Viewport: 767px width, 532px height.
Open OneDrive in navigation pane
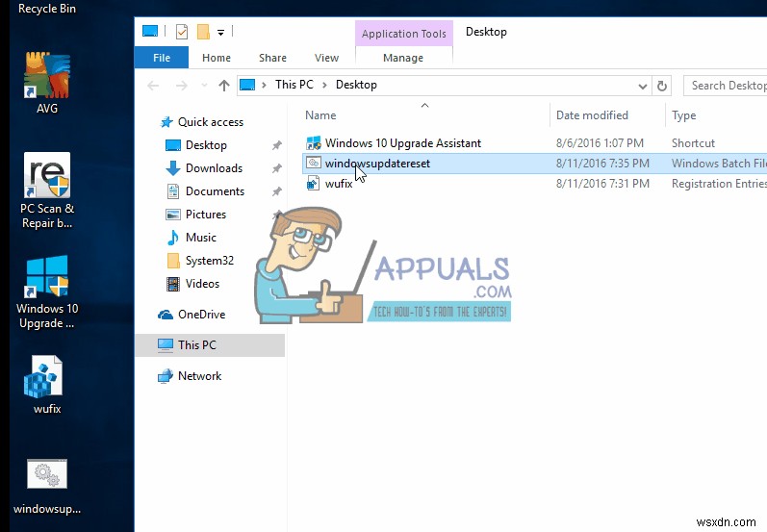[x=201, y=315]
